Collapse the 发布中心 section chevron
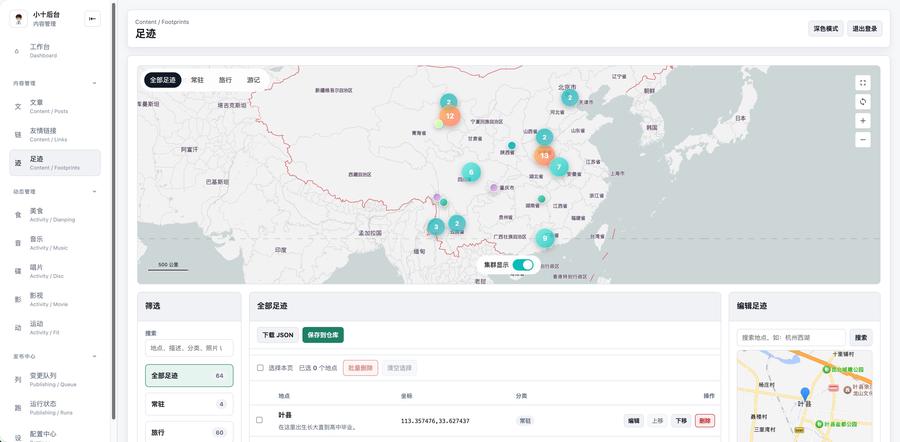 [x=95, y=356]
